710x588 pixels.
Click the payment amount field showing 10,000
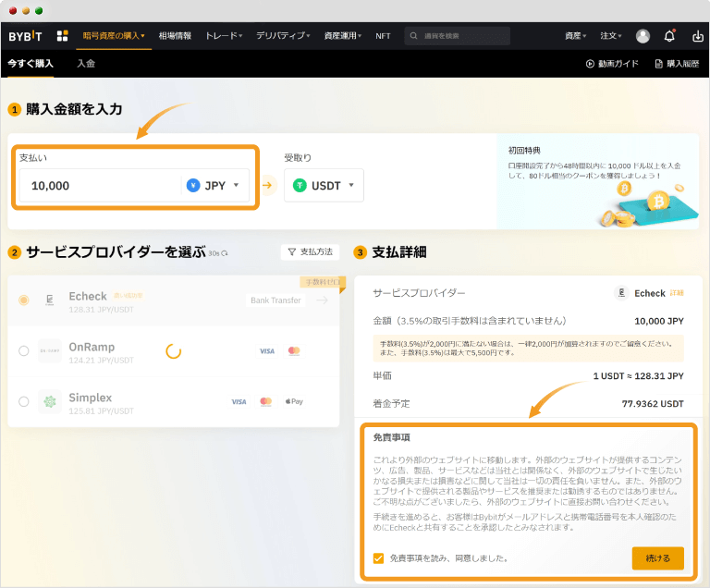pyautogui.click(x=100, y=185)
